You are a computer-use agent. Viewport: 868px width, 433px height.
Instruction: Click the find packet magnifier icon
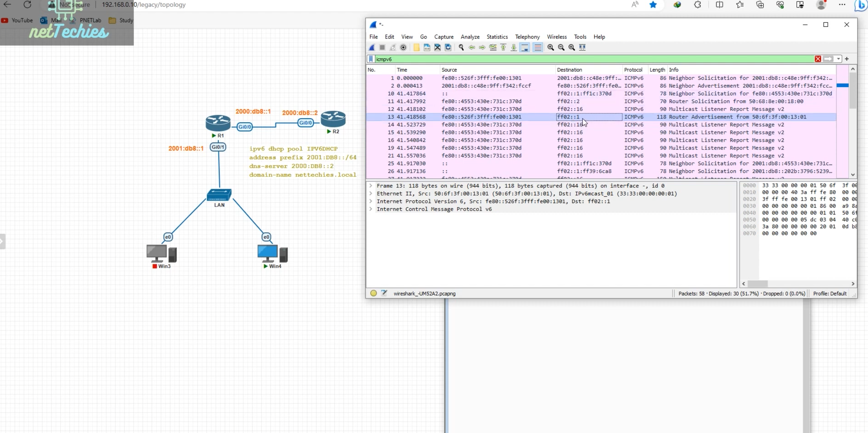(461, 48)
